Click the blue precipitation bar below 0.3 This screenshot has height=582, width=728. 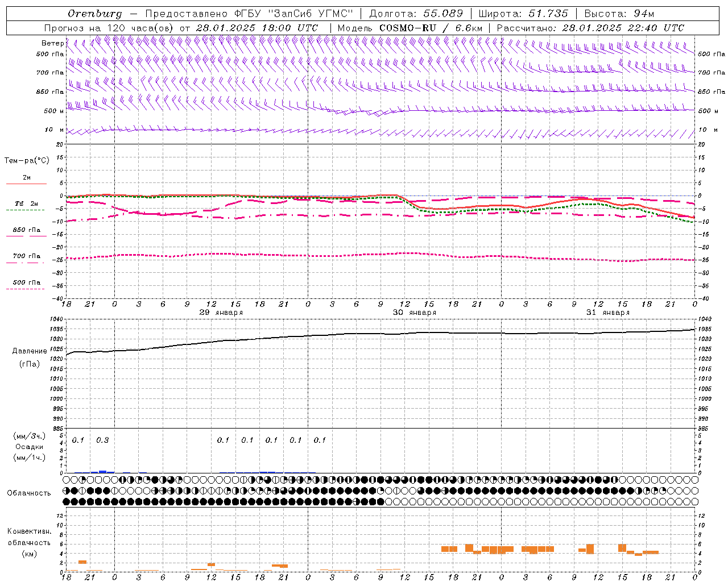click(102, 472)
